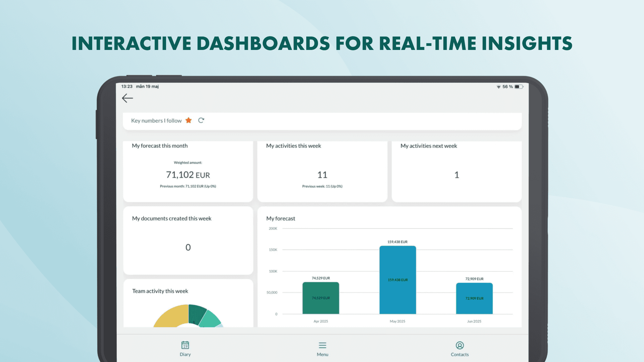This screenshot has height=362, width=644.
Task: Go back using the left arrow icon
Action: point(127,98)
